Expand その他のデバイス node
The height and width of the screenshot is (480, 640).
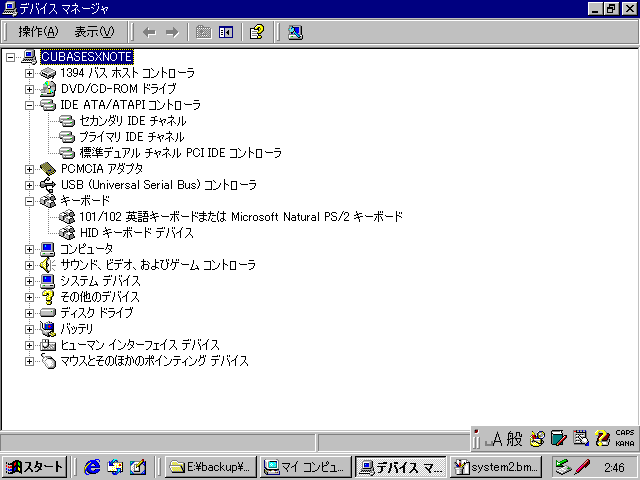29,297
